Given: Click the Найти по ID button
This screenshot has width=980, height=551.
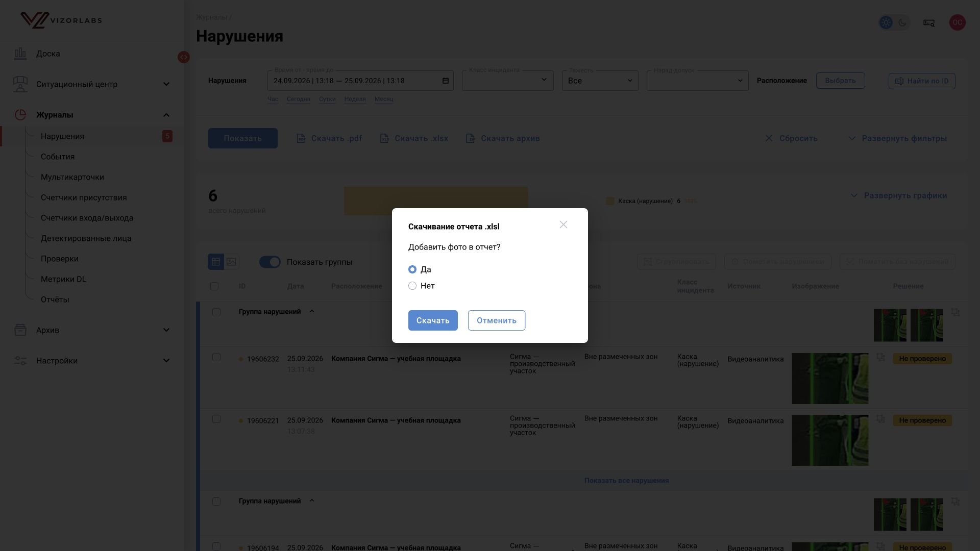Looking at the screenshot, I should tap(922, 81).
